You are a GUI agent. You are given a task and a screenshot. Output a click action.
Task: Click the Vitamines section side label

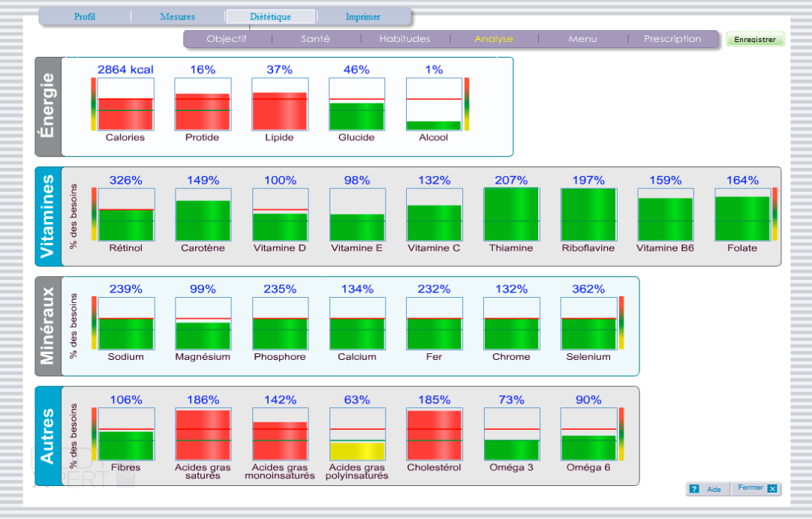[48, 217]
